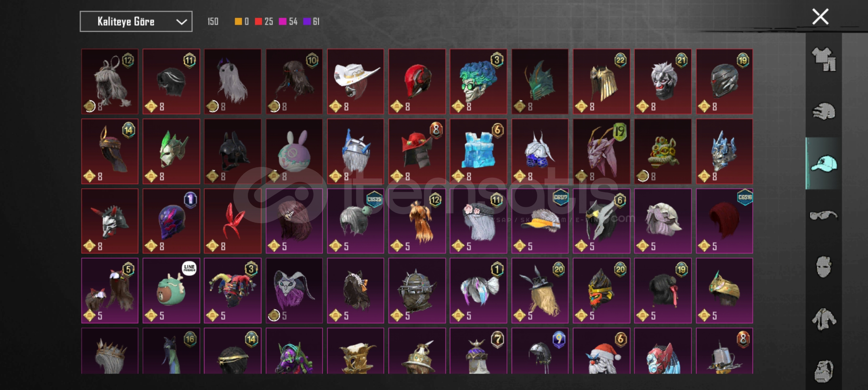Image resolution: width=868 pixels, height=390 pixels.
Task: Pick the ice block helmet item
Action: (x=478, y=151)
